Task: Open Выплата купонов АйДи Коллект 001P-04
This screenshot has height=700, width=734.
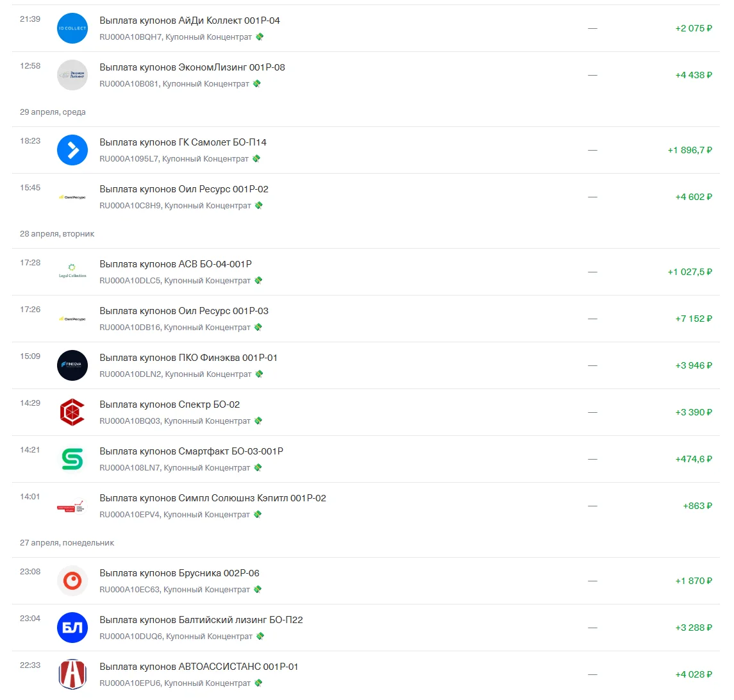Action: pyautogui.click(x=190, y=21)
